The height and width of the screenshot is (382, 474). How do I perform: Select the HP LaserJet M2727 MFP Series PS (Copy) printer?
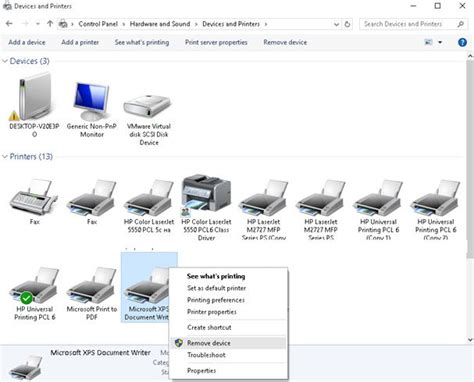pyautogui.click(x=263, y=197)
